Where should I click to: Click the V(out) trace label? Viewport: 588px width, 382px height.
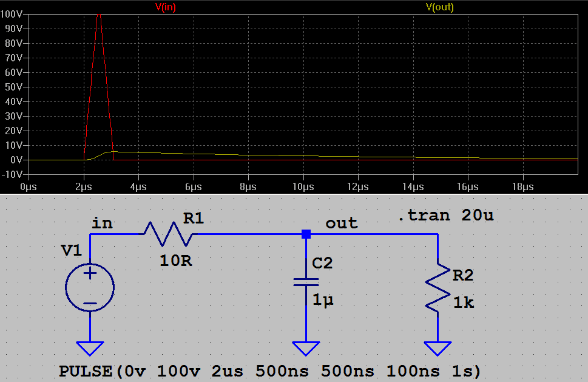(x=439, y=7)
